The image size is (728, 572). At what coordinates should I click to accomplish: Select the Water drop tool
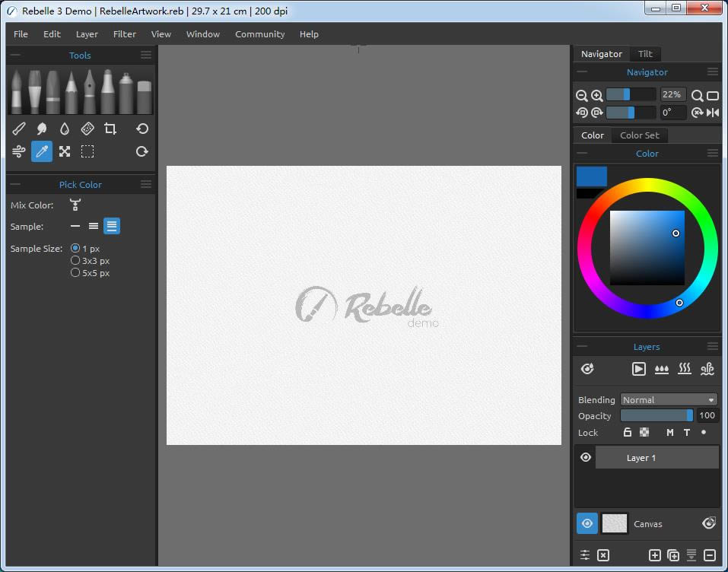click(x=65, y=129)
